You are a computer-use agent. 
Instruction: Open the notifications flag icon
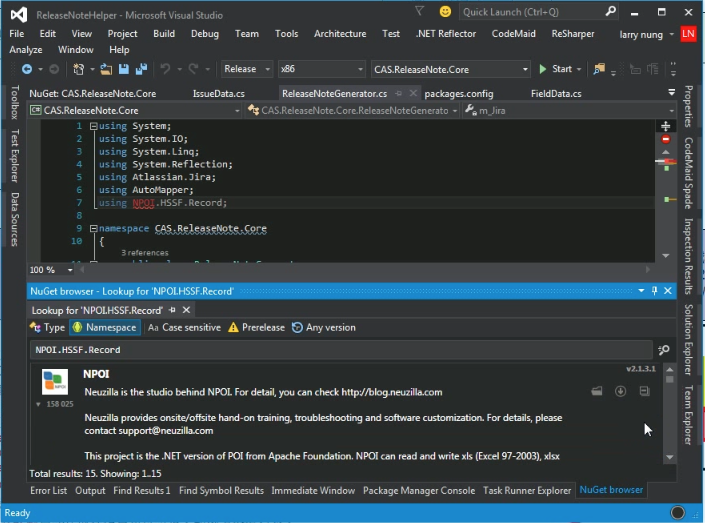click(419, 11)
